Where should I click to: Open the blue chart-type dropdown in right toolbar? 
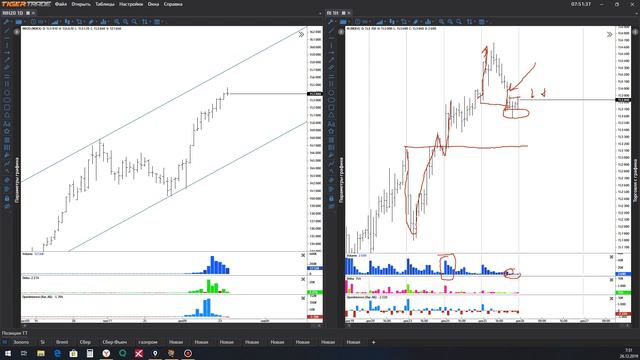[343, 22]
